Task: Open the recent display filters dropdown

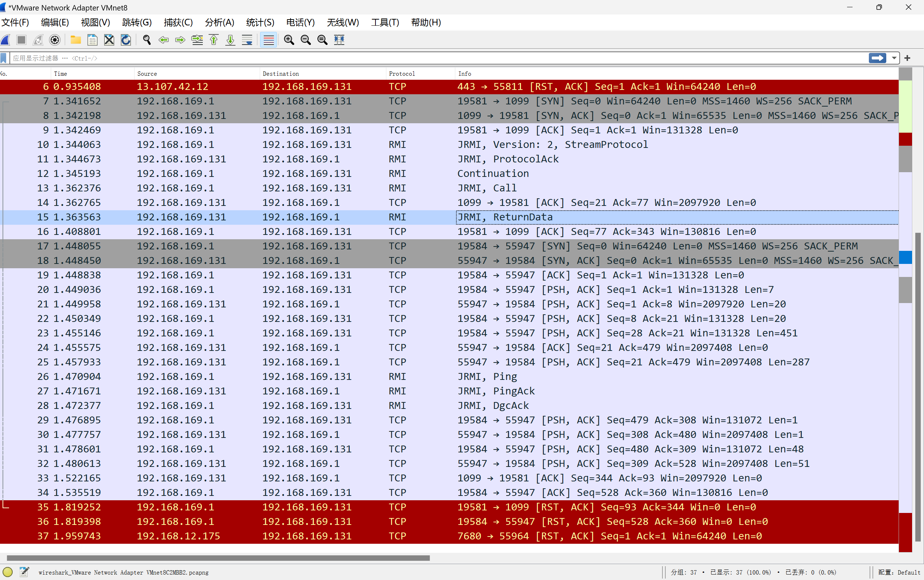Action: 894,58
